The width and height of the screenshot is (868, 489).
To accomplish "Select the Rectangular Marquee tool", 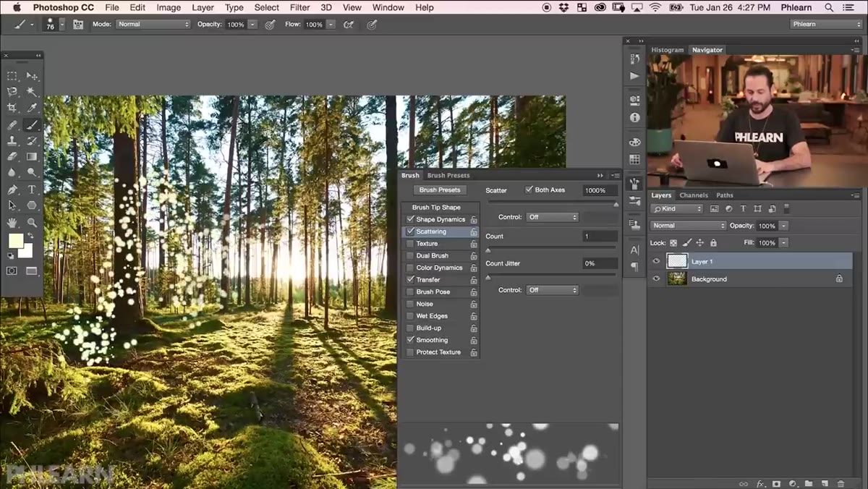I will (12, 76).
